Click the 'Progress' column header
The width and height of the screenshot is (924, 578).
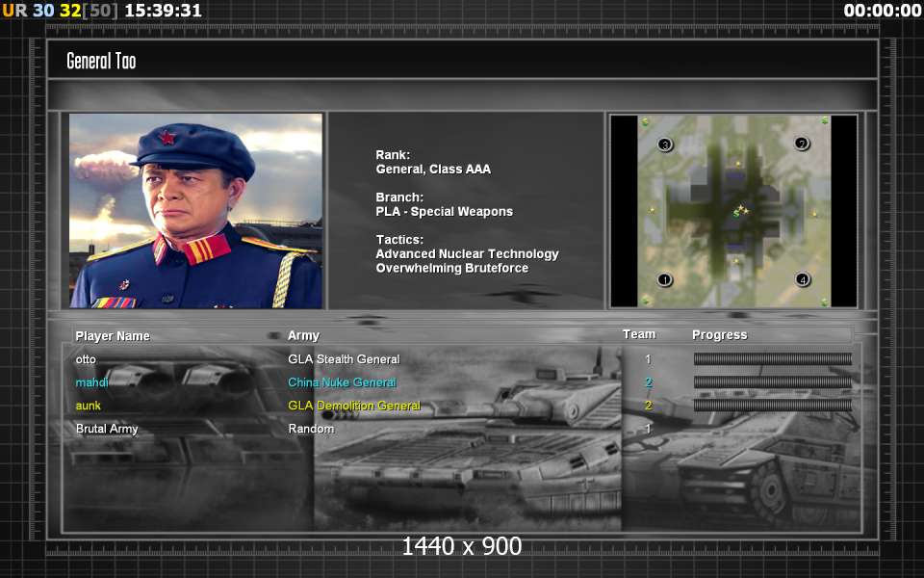click(720, 335)
